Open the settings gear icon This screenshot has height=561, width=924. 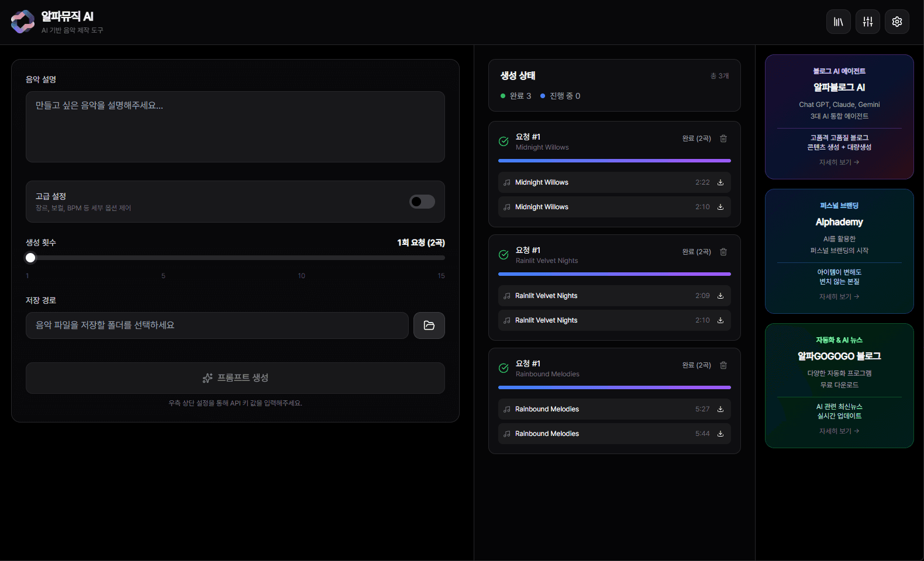897,22
